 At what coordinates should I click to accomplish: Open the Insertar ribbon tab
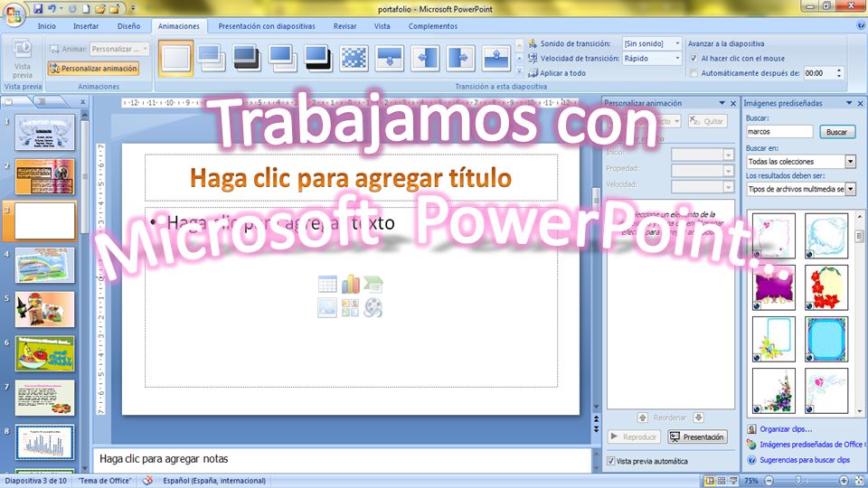point(86,26)
